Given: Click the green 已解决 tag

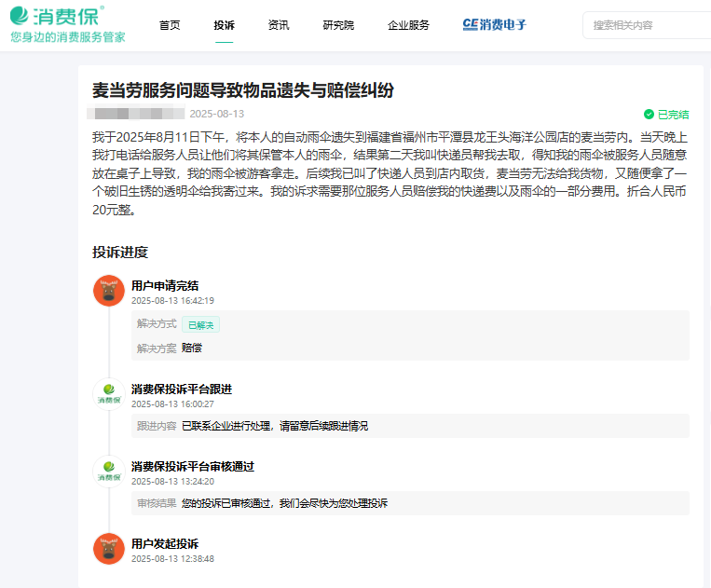Looking at the screenshot, I should 201,324.
